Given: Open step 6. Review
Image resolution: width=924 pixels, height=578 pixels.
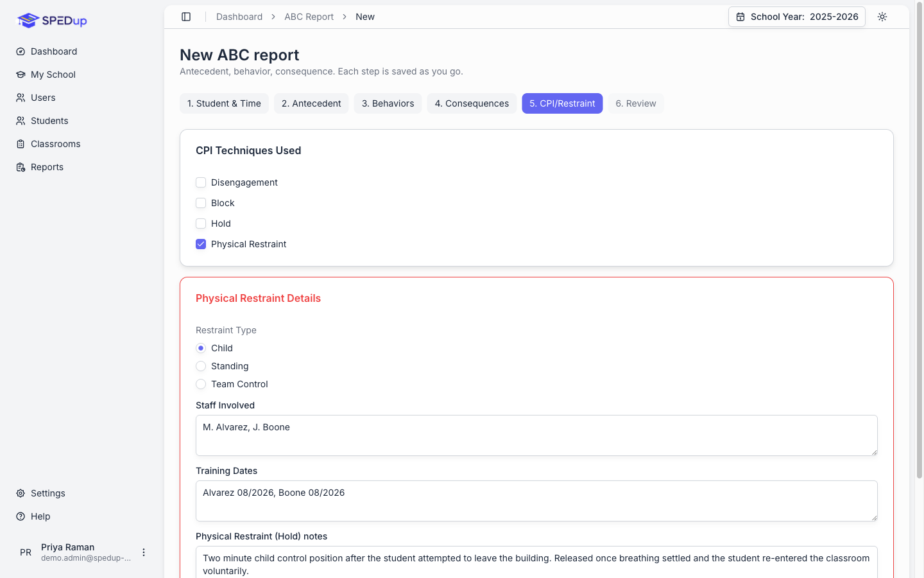Looking at the screenshot, I should (x=636, y=103).
